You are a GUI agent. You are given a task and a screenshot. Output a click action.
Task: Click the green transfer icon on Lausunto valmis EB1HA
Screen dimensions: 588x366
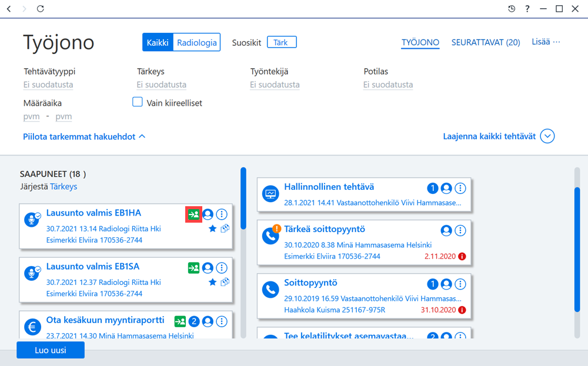tap(194, 214)
